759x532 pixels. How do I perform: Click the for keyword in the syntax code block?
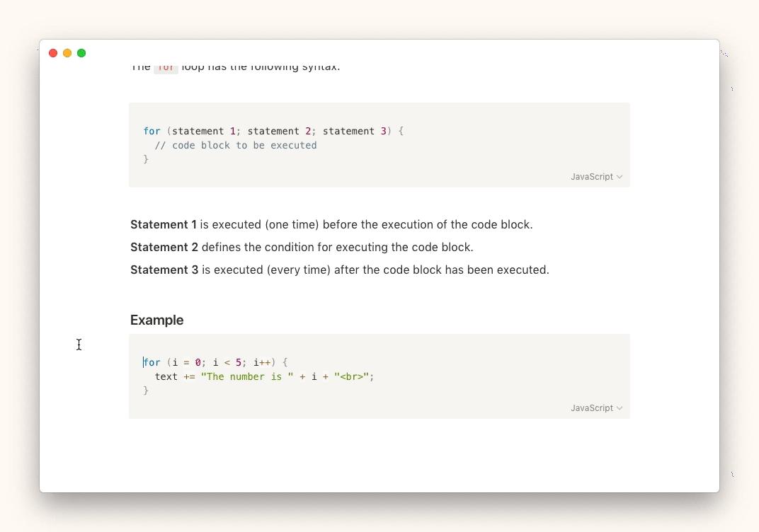(152, 131)
